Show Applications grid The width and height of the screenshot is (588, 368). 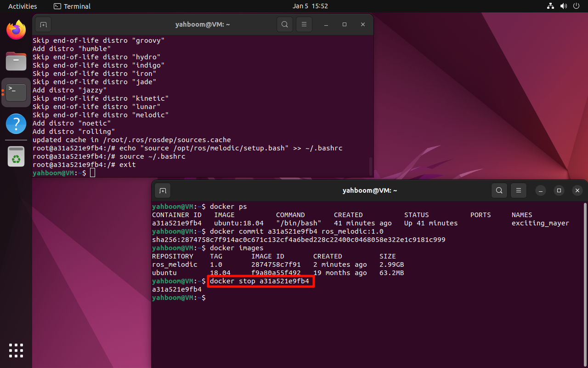coord(16,350)
